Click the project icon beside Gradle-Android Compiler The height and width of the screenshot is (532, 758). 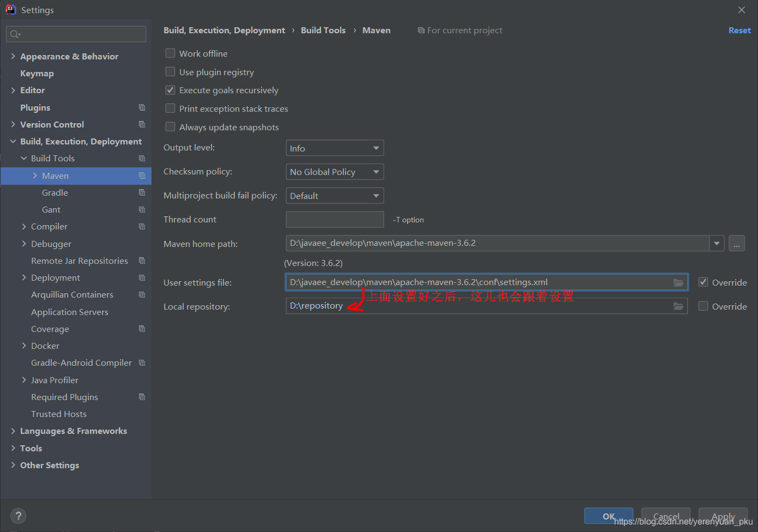142,362
